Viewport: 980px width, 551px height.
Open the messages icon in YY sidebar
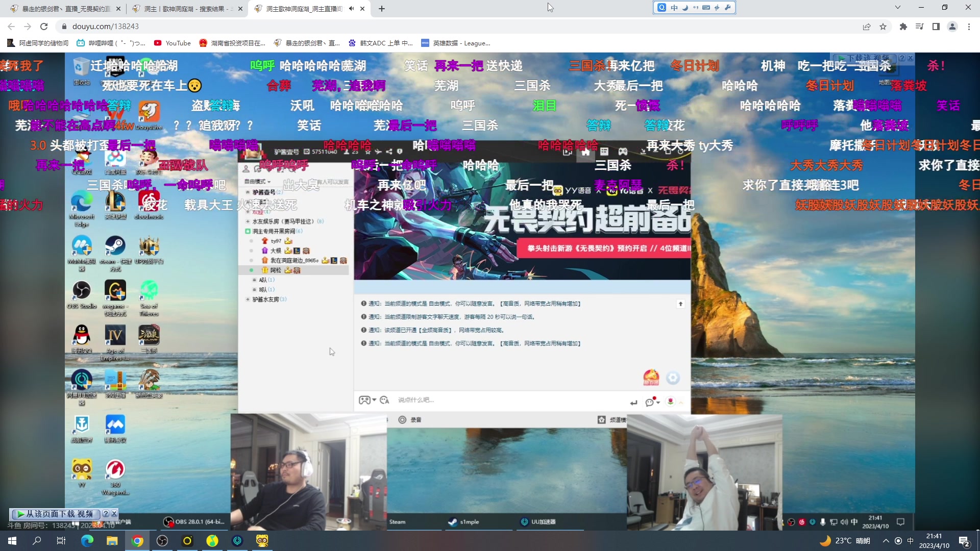257,169
